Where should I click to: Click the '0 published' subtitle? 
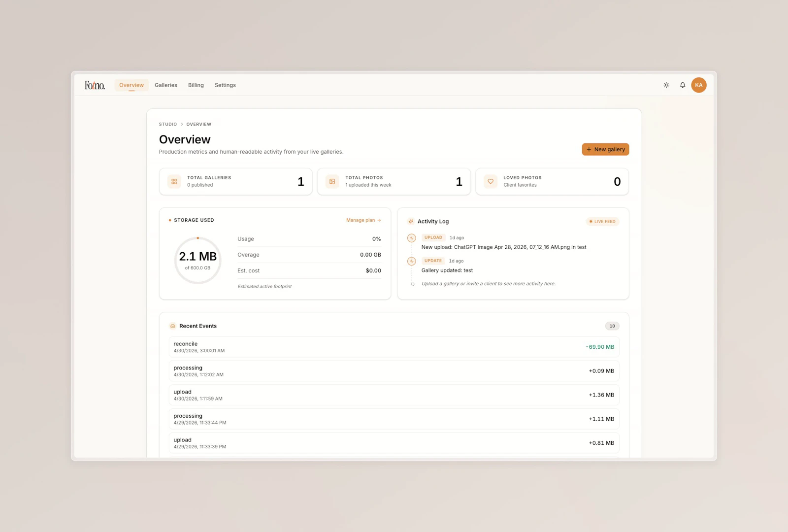[x=200, y=185]
